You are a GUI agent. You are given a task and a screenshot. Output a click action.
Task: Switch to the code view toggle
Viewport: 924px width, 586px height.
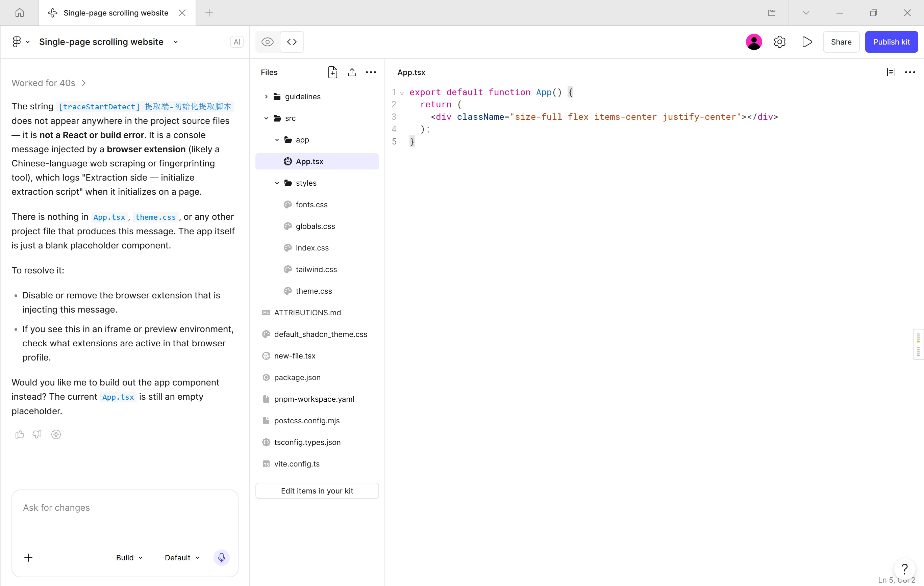coord(292,42)
